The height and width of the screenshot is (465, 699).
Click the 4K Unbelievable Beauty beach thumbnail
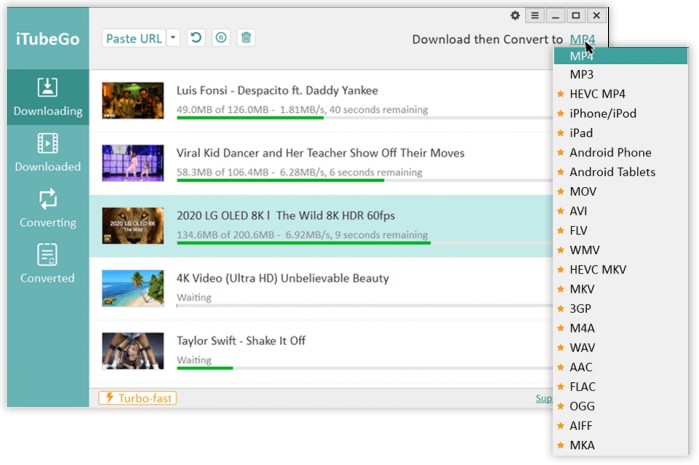(x=133, y=288)
